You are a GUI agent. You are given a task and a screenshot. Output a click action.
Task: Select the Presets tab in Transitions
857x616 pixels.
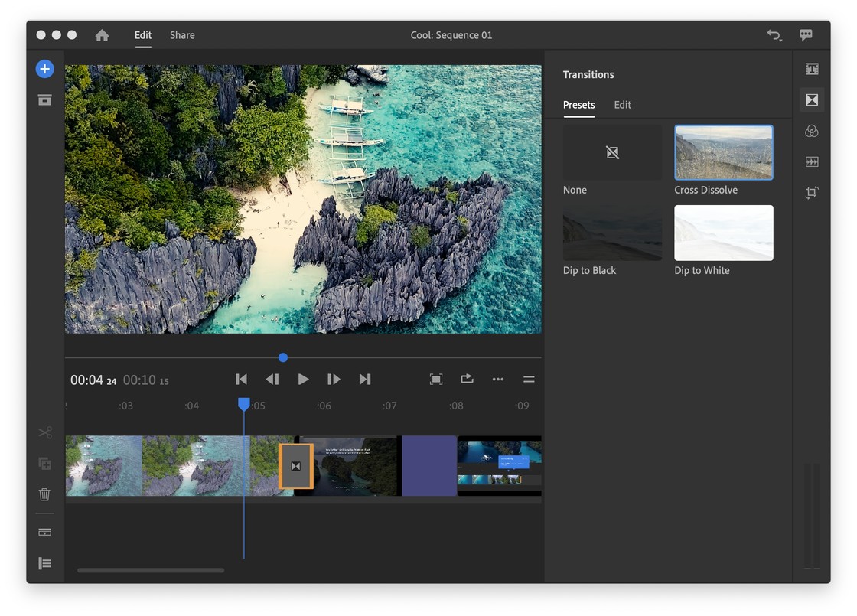578,104
